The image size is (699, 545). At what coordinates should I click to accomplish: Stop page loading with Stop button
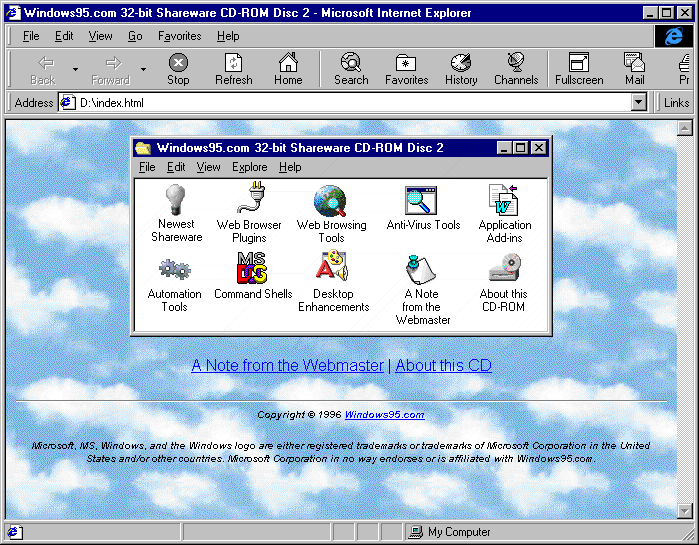[x=178, y=69]
